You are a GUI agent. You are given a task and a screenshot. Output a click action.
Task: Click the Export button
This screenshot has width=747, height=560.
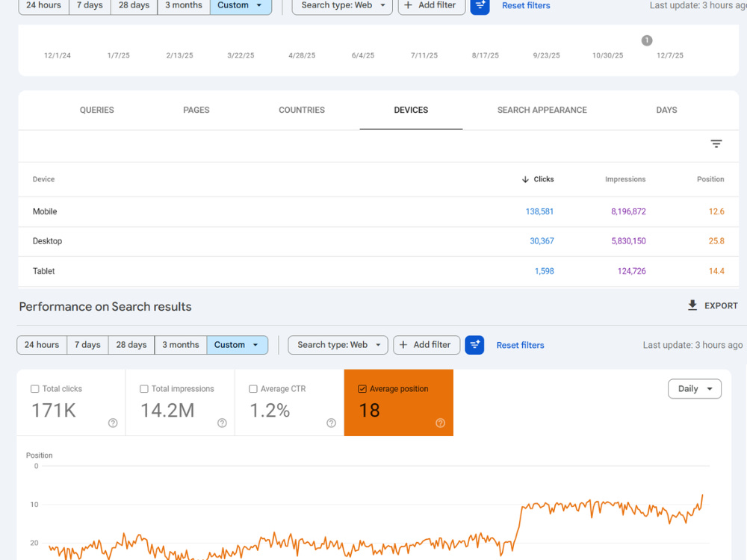tap(713, 305)
